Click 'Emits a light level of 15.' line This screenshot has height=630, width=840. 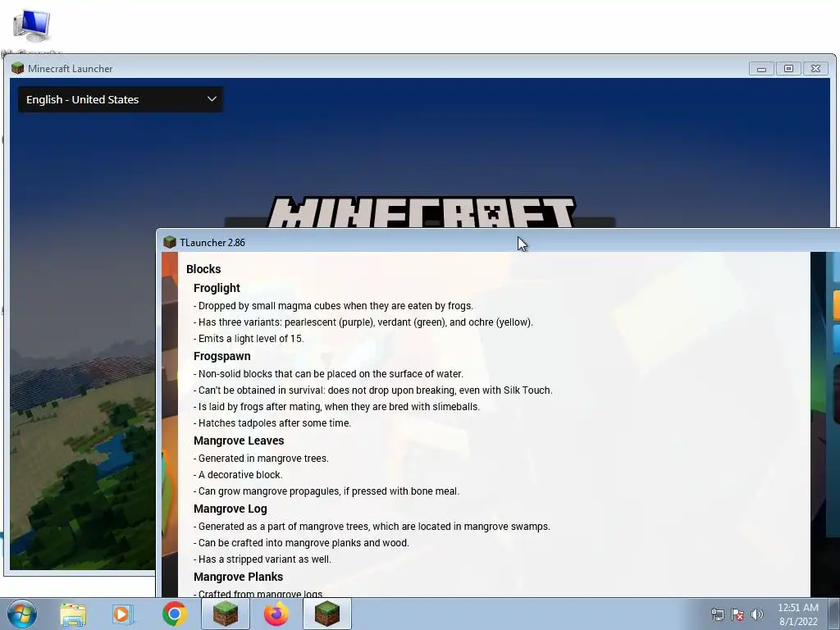249,339
